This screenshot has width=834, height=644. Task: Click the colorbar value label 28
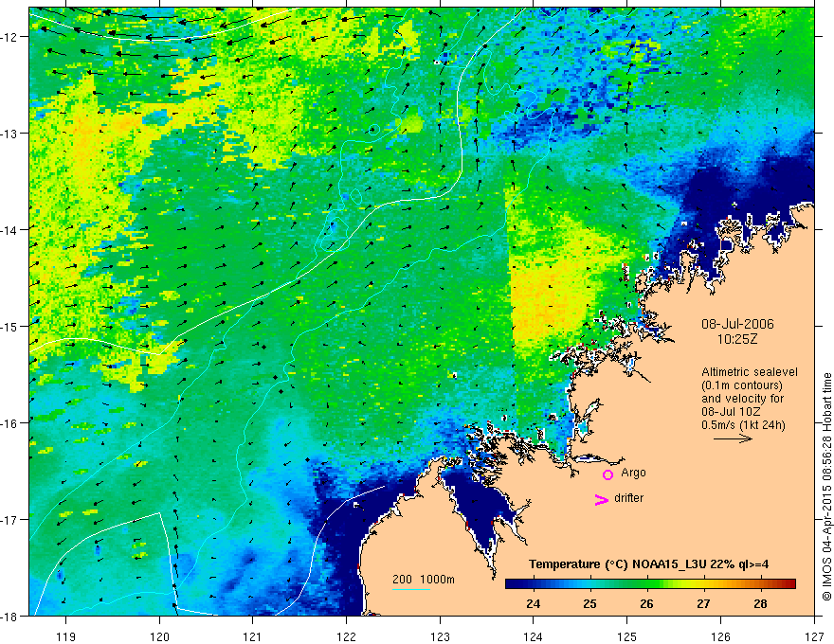tap(761, 603)
